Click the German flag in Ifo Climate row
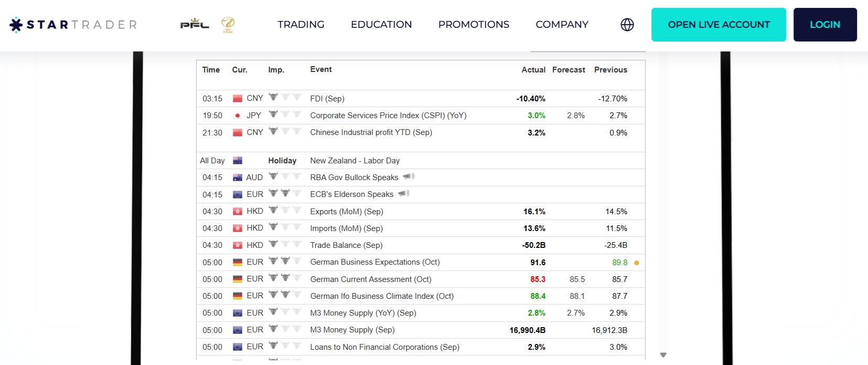Viewport: 868px width, 365px height. click(238, 296)
